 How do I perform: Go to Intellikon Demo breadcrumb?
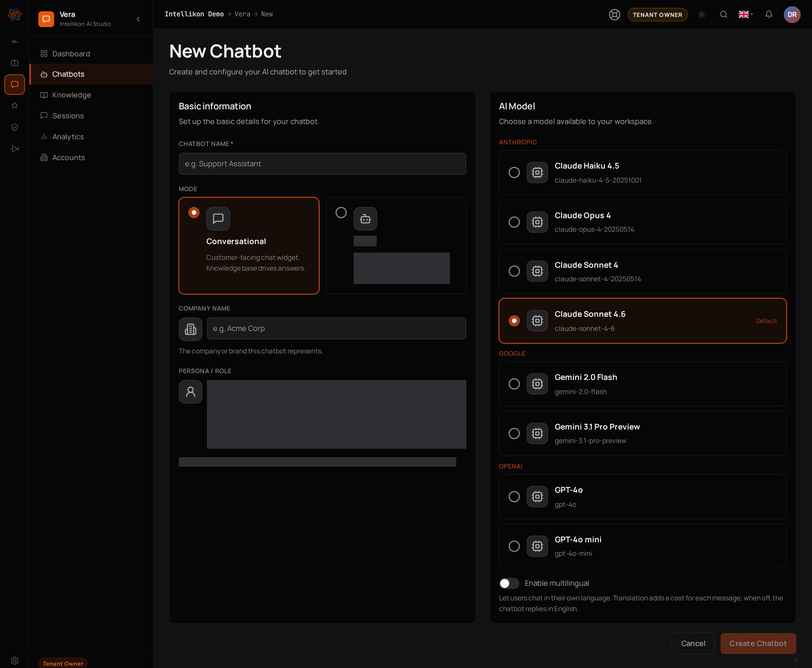(x=194, y=14)
